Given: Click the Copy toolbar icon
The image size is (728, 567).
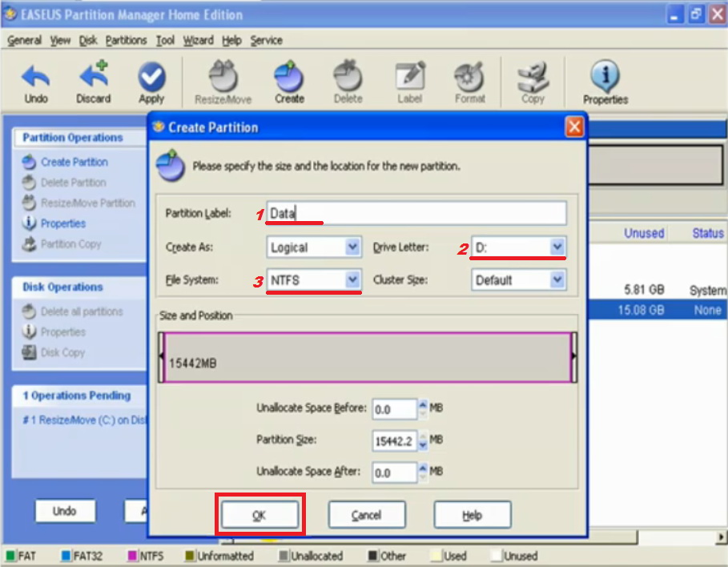Looking at the screenshot, I should click(x=533, y=76).
